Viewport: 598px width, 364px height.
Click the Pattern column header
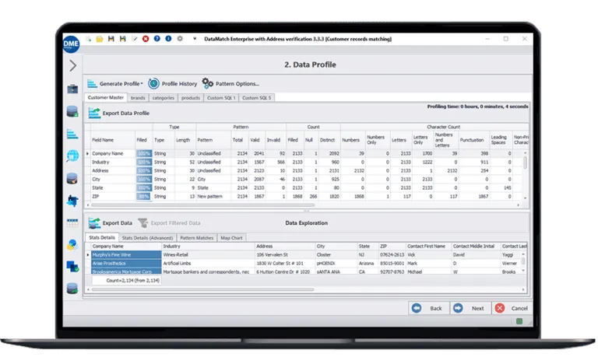coord(213,140)
